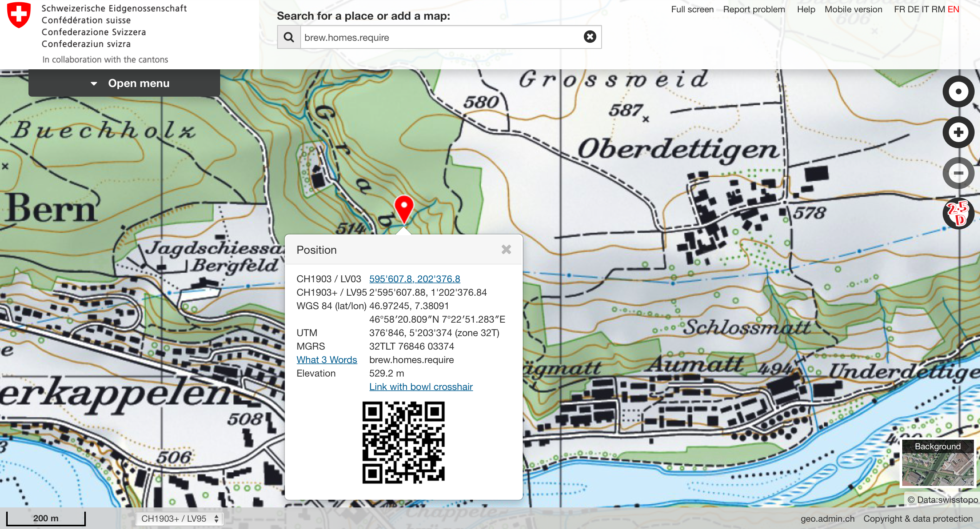Click the search magnifier icon

click(289, 37)
